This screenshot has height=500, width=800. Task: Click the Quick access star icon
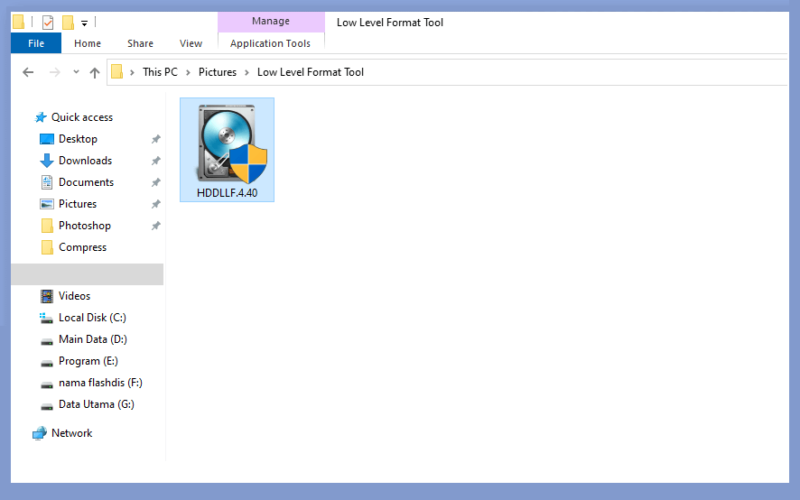[x=41, y=117]
